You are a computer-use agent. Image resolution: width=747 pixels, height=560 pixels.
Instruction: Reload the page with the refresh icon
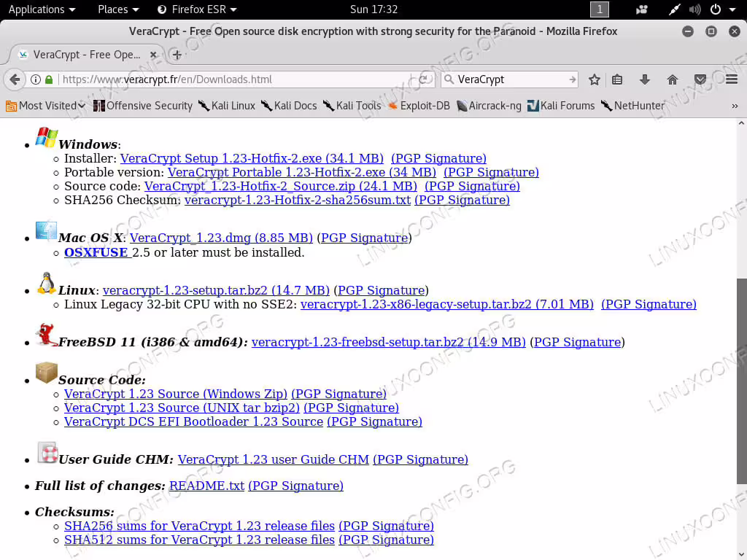tap(424, 79)
